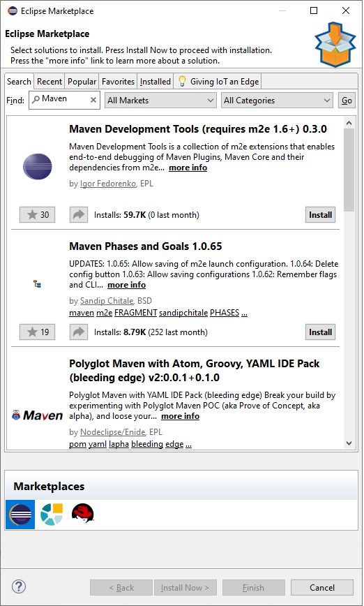
Task: Maximize the Eclipse Marketplace window
Action: [x=314, y=11]
